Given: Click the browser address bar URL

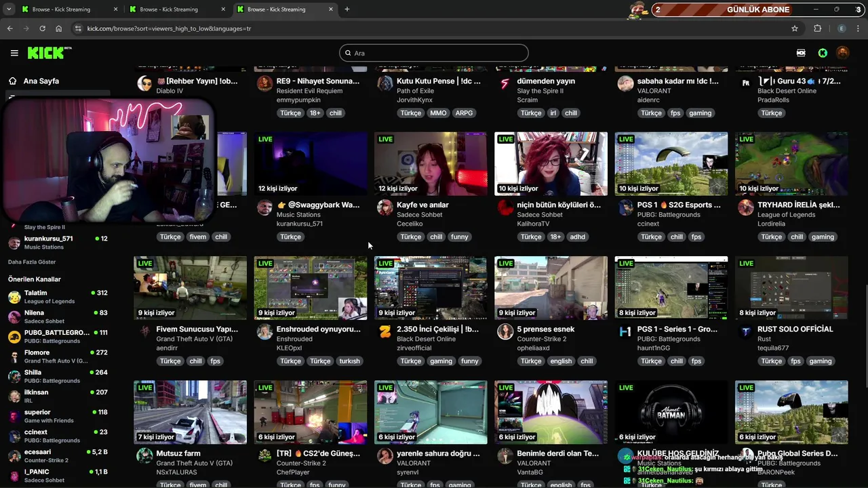Looking at the screenshot, I should pyautogui.click(x=169, y=28).
